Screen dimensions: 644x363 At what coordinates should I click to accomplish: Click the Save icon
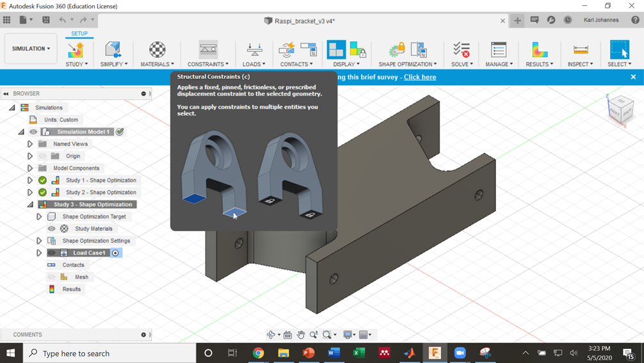pos(46,20)
